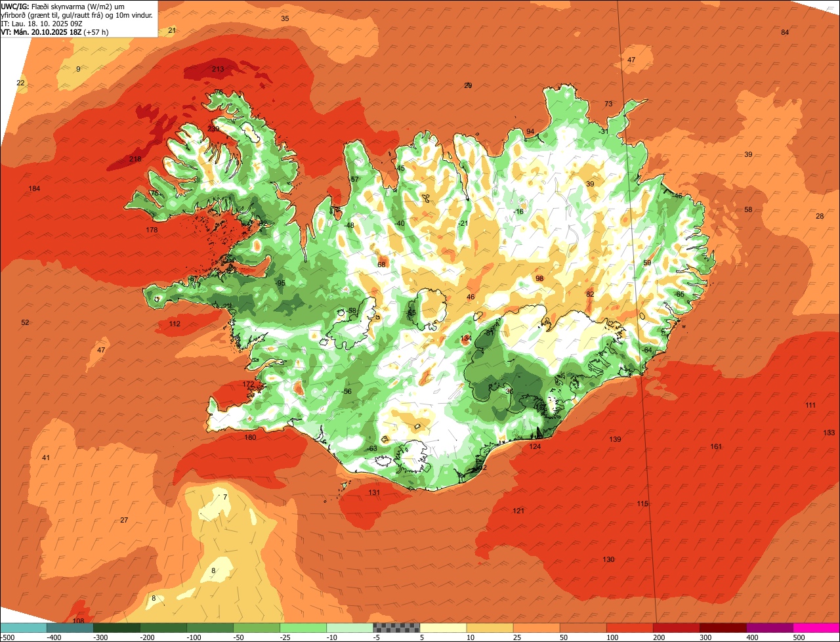The height and width of the screenshot is (642, 840).
Task: Click the darkest green swatch between -300 and -200
Action: [117, 628]
